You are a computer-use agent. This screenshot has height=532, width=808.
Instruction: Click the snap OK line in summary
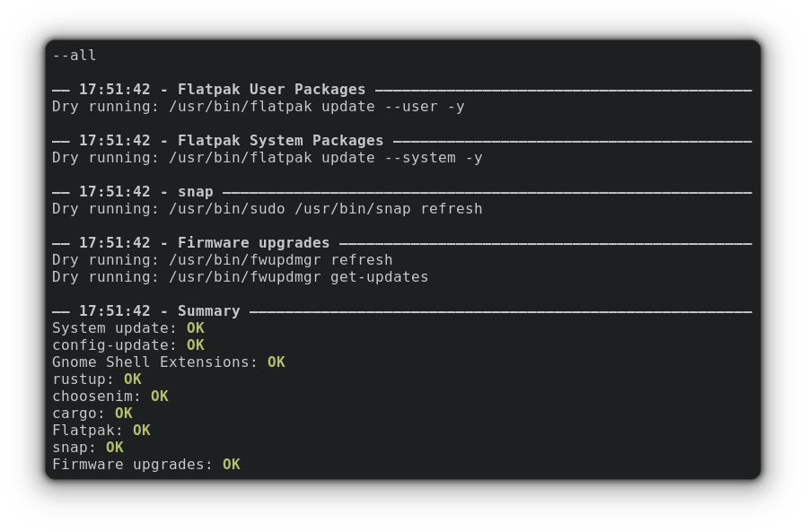pyautogui.click(x=87, y=448)
